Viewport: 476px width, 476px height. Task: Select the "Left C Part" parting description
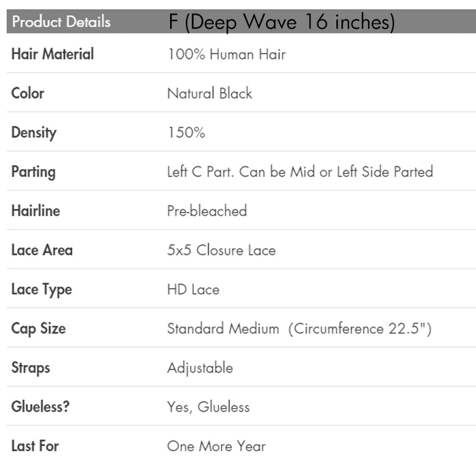[x=300, y=172]
